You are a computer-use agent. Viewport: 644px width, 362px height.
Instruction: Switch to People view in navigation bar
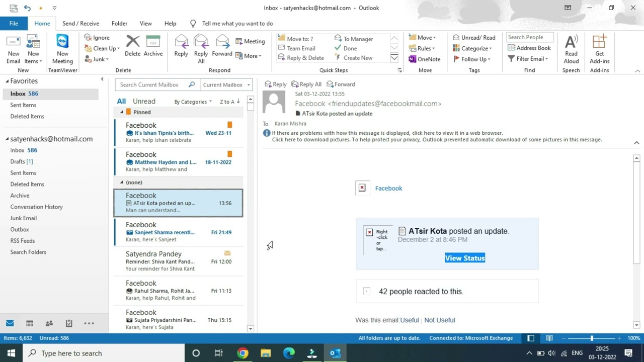point(49,323)
